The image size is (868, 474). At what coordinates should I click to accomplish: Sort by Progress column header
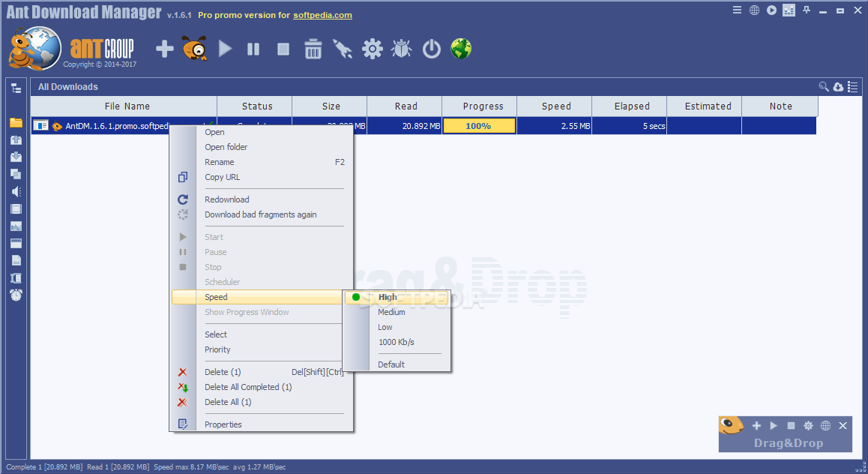click(x=480, y=106)
